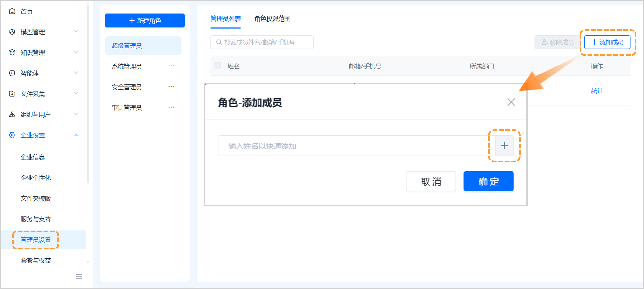
Task: Toggle the select-all checkbox in the member table
Action: point(217,66)
